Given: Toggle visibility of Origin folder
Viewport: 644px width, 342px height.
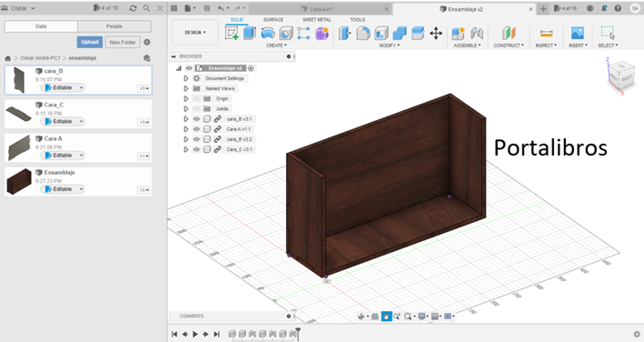Looking at the screenshot, I should coord(196,98).
